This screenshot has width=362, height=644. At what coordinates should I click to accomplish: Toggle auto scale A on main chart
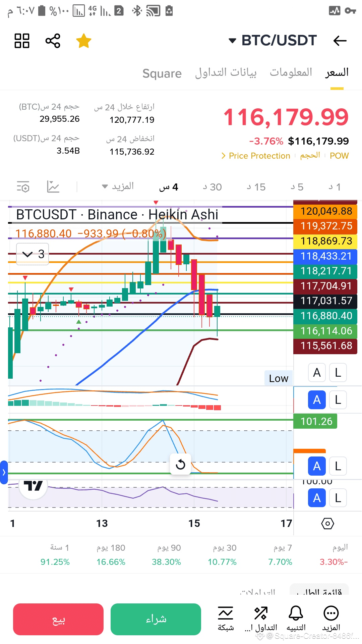[x=317, y=373]
